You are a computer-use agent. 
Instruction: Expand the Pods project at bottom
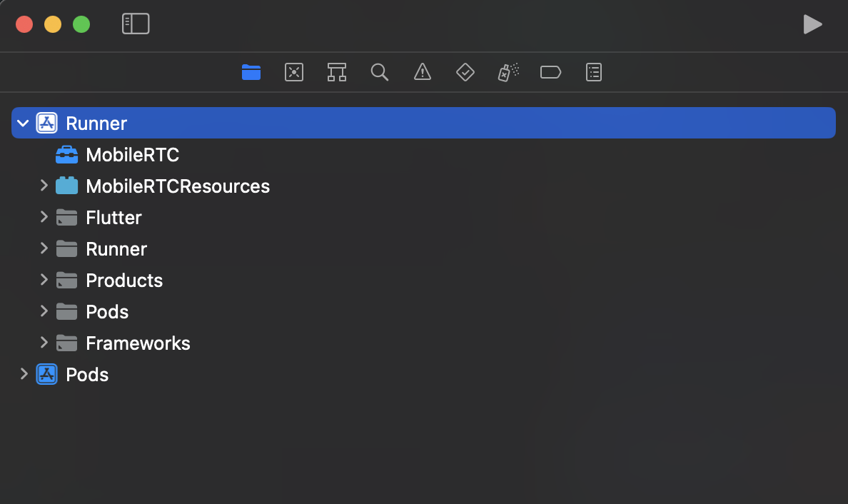pos(24,373)
